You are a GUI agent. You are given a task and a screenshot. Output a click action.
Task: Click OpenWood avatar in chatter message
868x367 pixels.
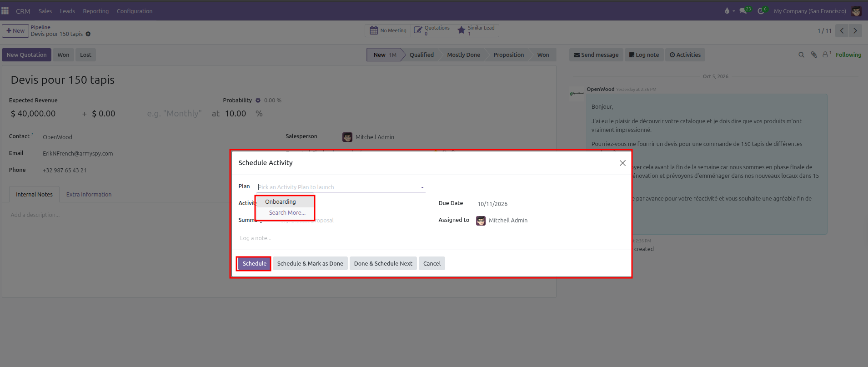[577, 93]
